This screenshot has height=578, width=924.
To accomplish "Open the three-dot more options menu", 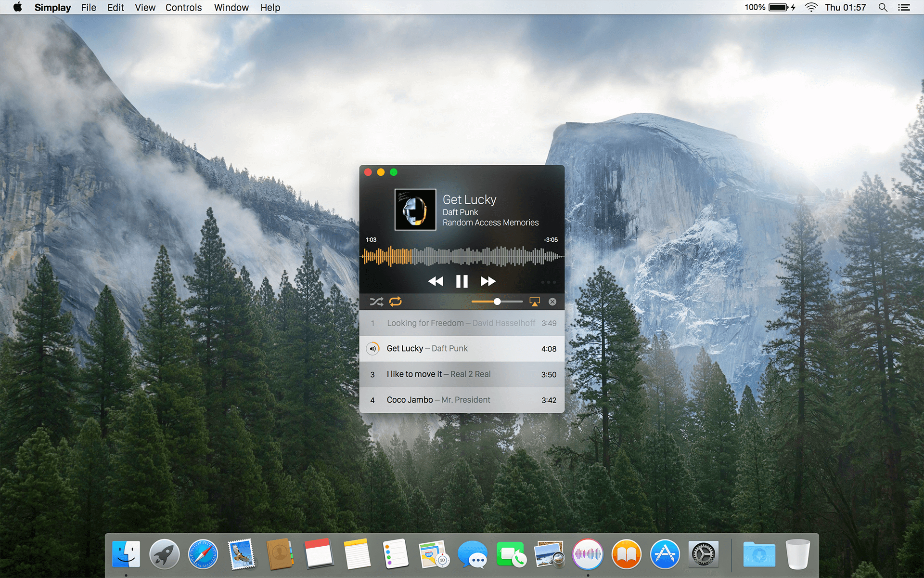I will 548,282.
